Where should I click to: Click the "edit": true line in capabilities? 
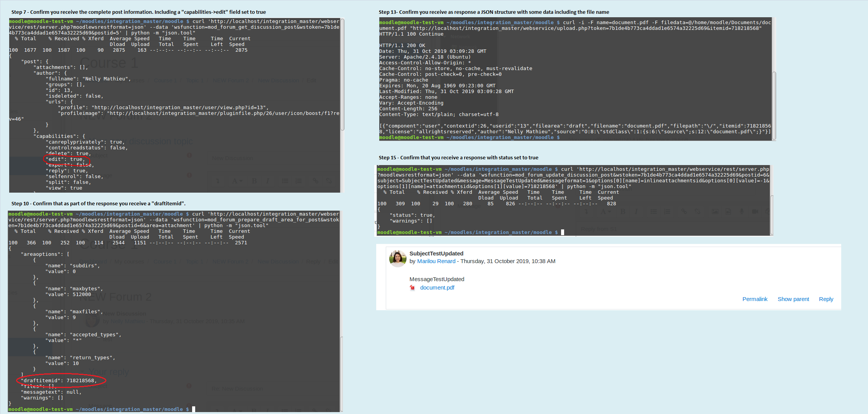65,159
